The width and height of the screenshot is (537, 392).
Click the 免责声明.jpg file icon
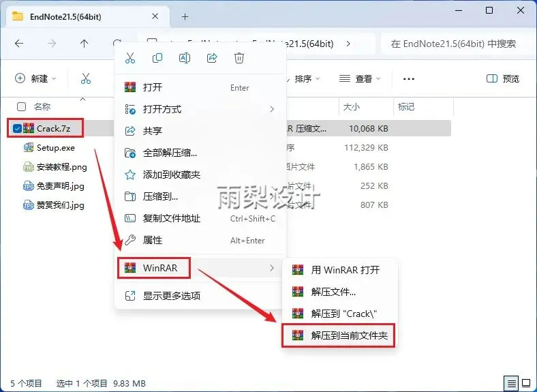[29, 186]
